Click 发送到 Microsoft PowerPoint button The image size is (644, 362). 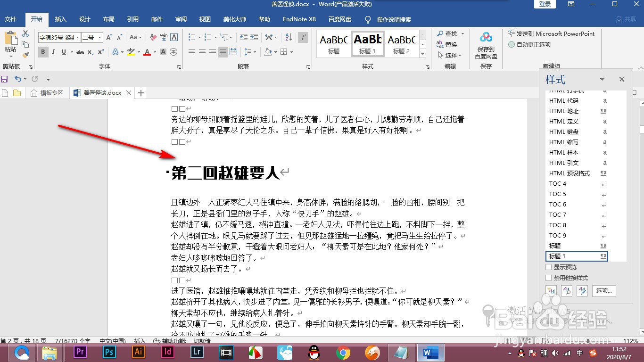551,33
